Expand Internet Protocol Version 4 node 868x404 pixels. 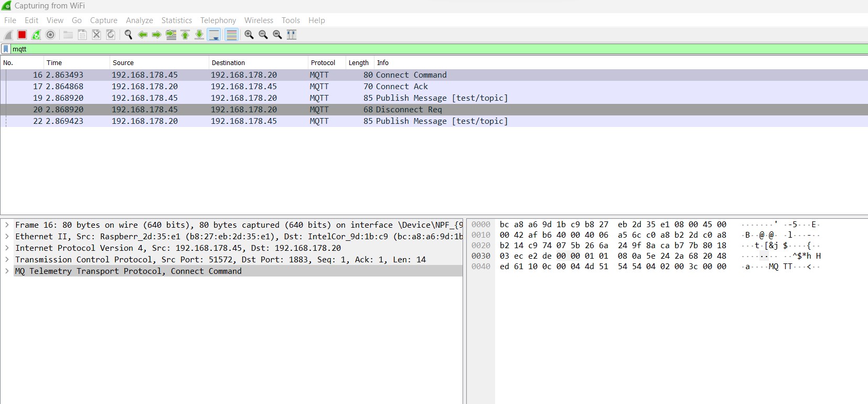tap(7, 248)
